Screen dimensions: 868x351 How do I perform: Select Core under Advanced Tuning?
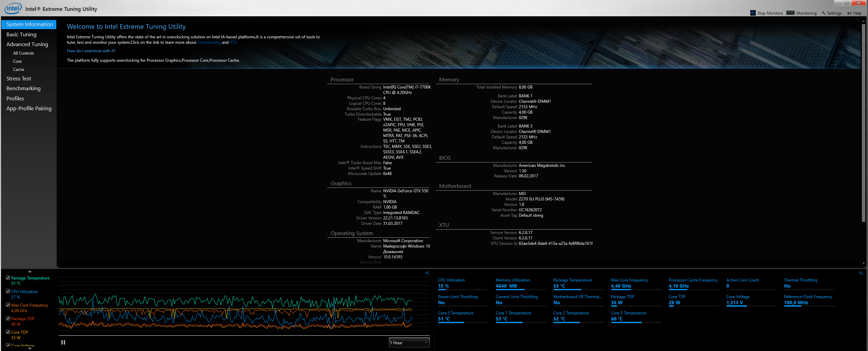[x=17, y=61]
